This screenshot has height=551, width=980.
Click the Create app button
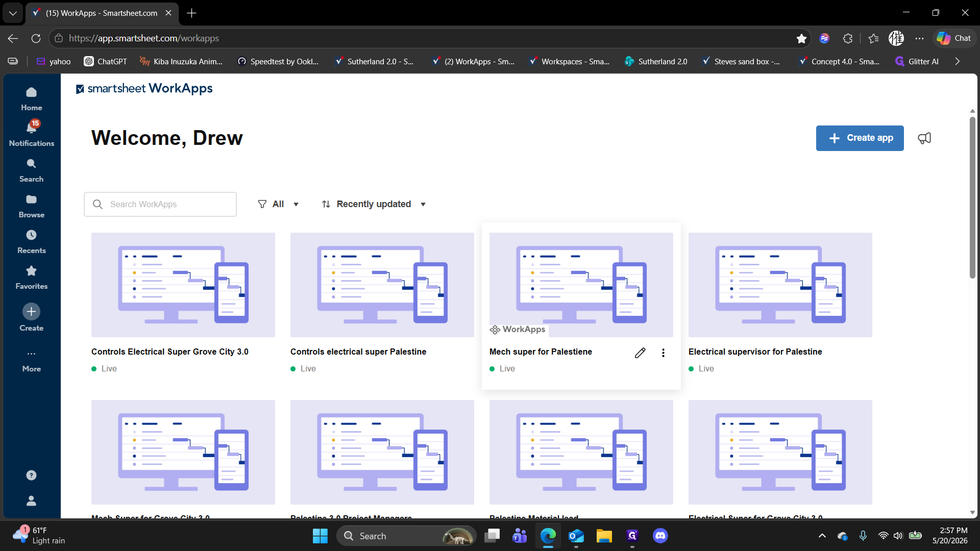(860, 138)
